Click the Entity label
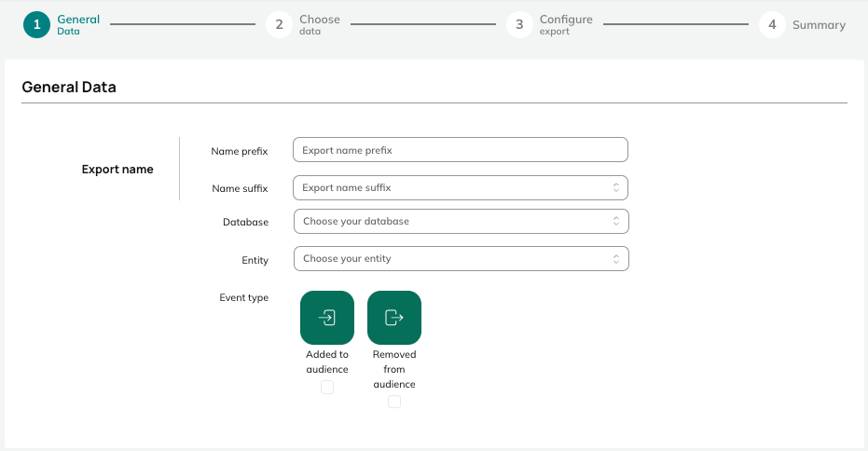This screenshot has height=451, width=868. pyautogui.click(x=255, y=260)
